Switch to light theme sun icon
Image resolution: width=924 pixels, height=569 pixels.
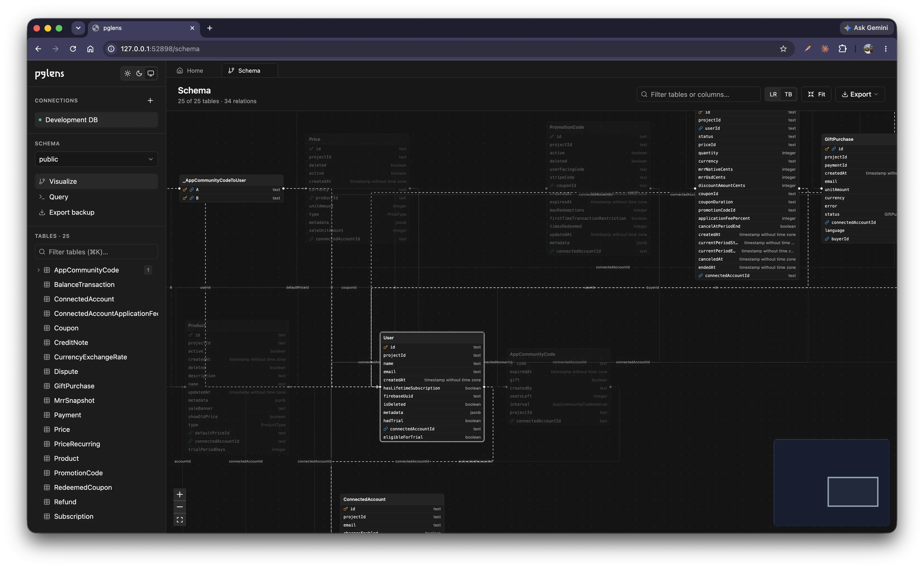tap(128, 73)
